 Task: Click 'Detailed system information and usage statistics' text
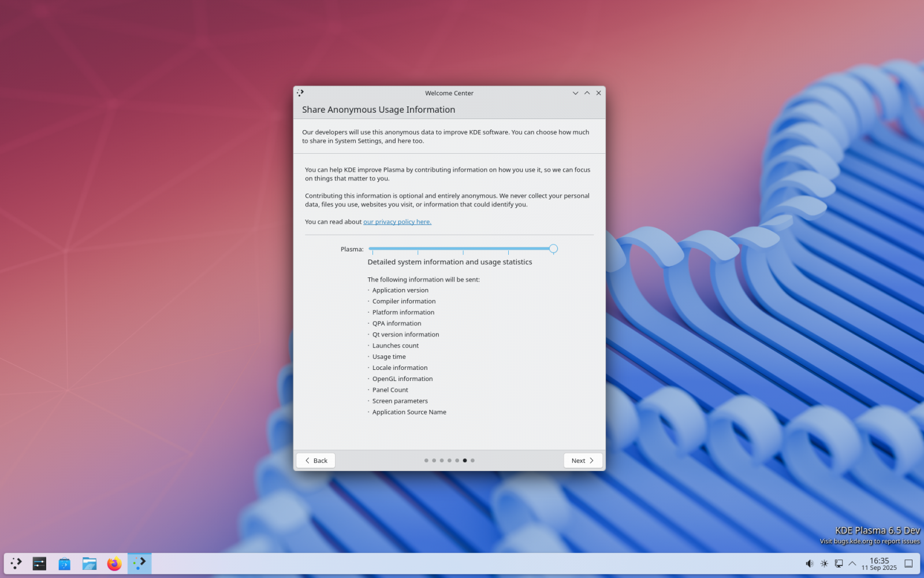[x=450, y=262]
